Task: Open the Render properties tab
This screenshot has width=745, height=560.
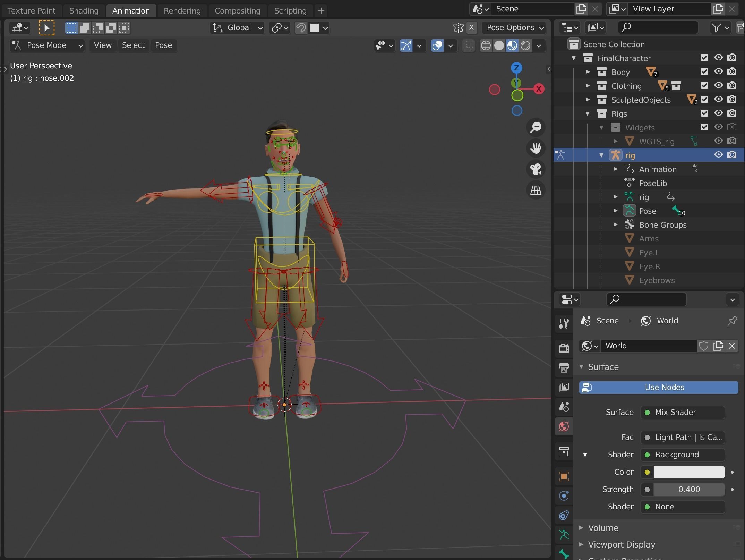Action: (x=564, y=348)
